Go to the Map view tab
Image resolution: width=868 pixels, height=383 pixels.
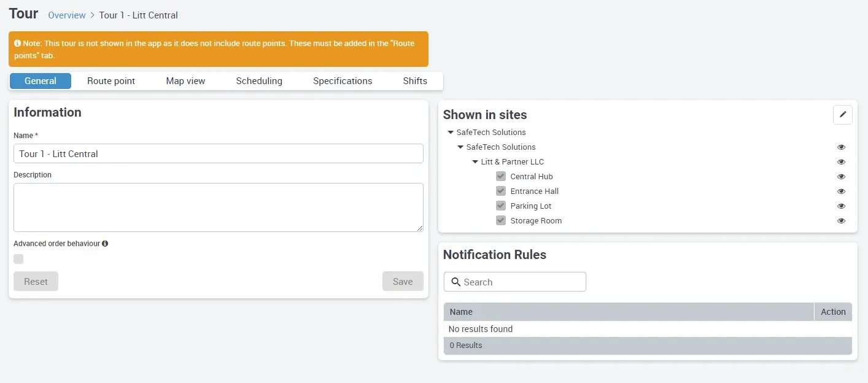185,81
